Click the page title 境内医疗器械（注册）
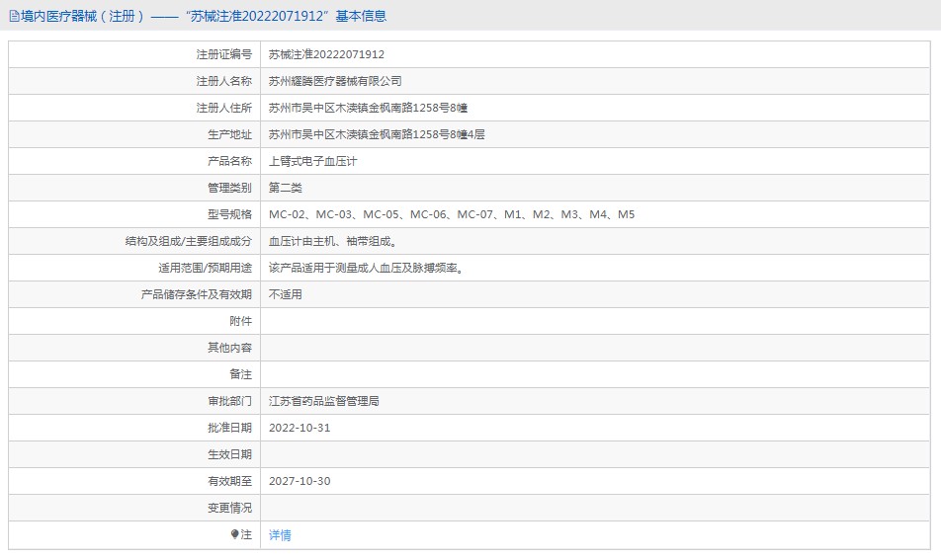This screenshot has width=941, height=560. [x=83, y=16]
